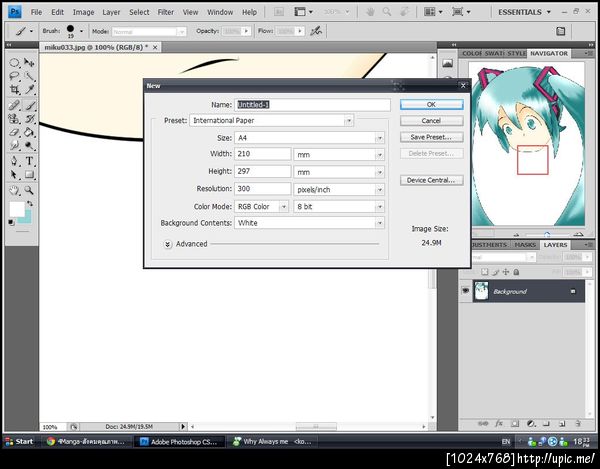Select the Eyedropper tool
The height and width of the screenshot is (469, 600).
coord(29,90)
